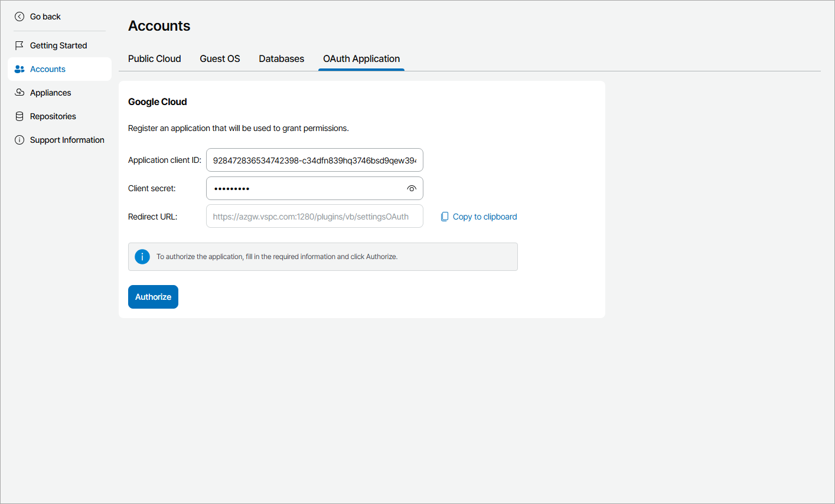Go to Support Information in sidebar
The height and width of the screenshot is (504, 835).
[x=67, y=140]
